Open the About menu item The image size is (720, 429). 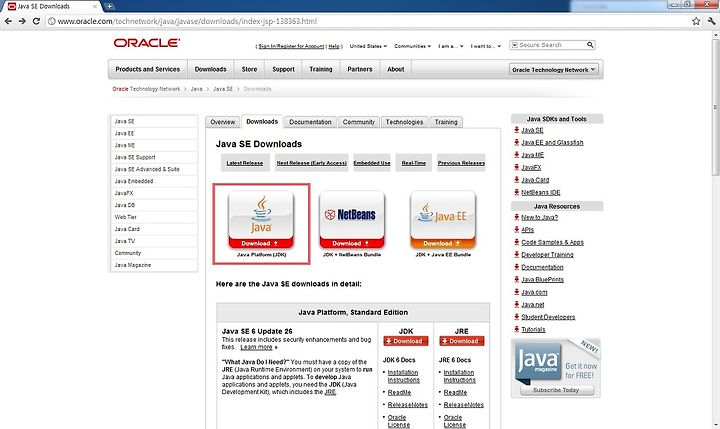coord(395,69)
